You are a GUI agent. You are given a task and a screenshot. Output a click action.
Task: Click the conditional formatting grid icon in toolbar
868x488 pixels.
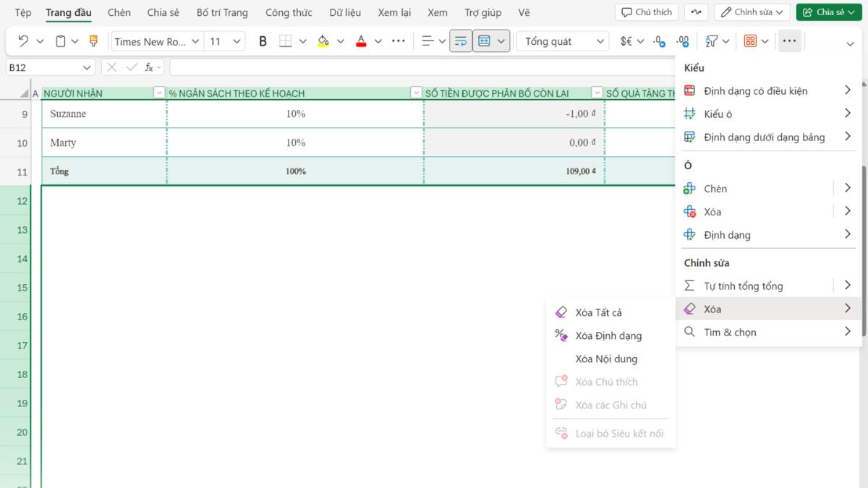point(750,41)
